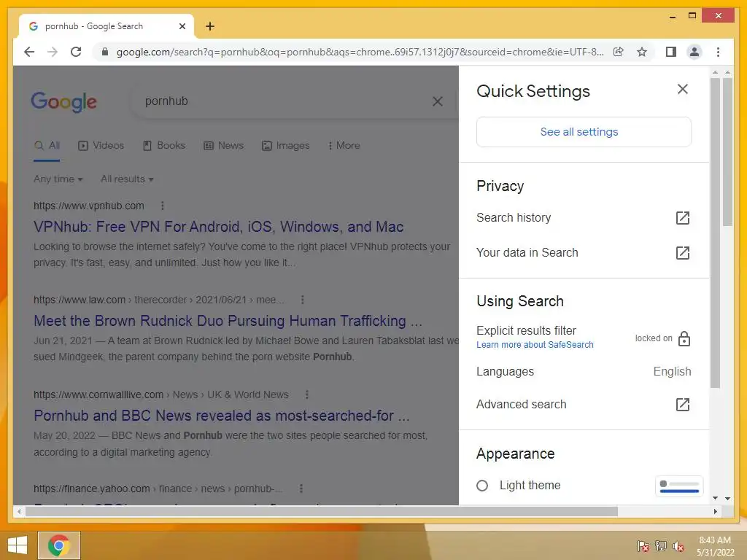Screen dimensions: 747x560
Task: Click the address bar URL
Action: click(360, 52)
